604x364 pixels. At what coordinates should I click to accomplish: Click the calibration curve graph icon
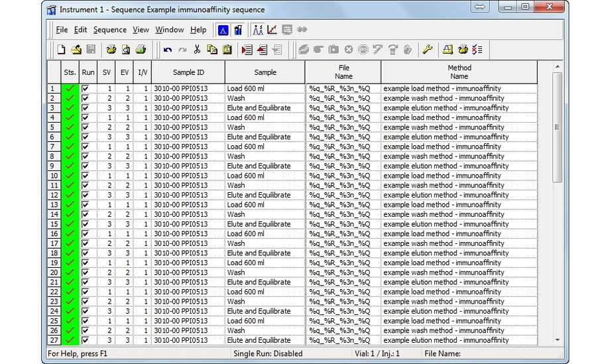click(272, 30)
